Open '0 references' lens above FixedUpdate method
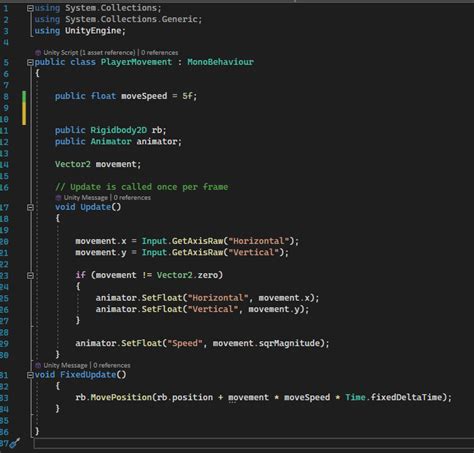 tap(112, 365)
